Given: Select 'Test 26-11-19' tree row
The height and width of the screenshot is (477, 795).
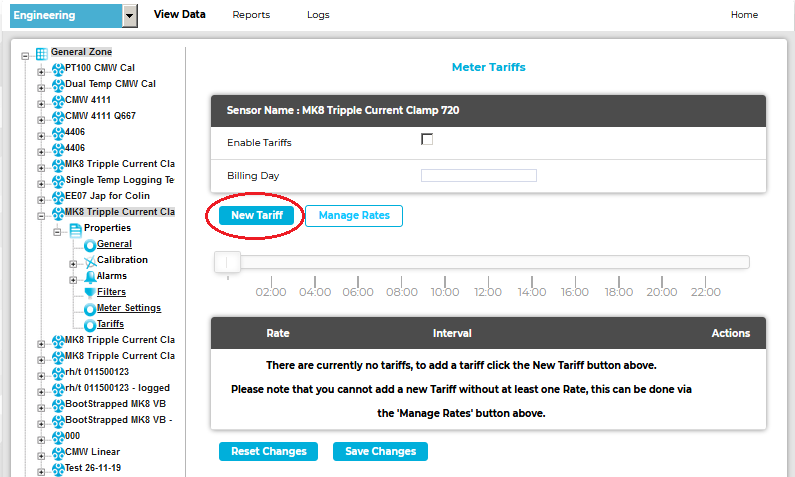Looking at the screenshot, I should [93, 468].
